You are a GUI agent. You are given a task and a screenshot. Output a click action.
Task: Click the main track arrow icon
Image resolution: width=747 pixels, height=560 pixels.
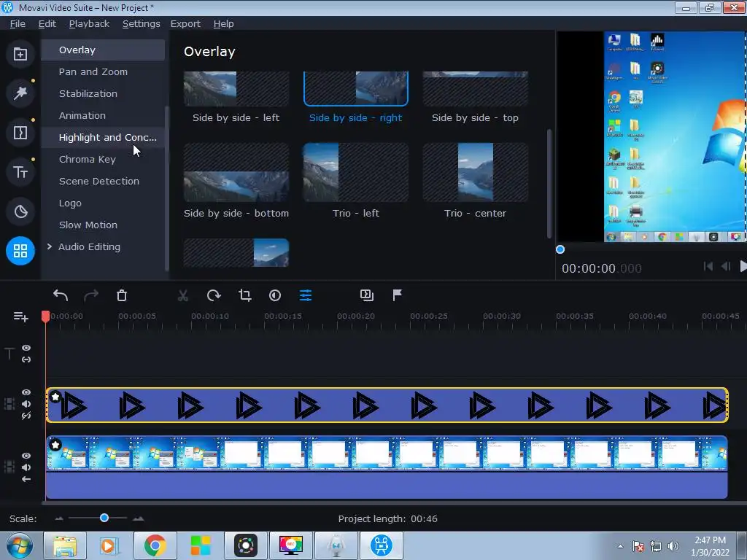pos(26,480)
